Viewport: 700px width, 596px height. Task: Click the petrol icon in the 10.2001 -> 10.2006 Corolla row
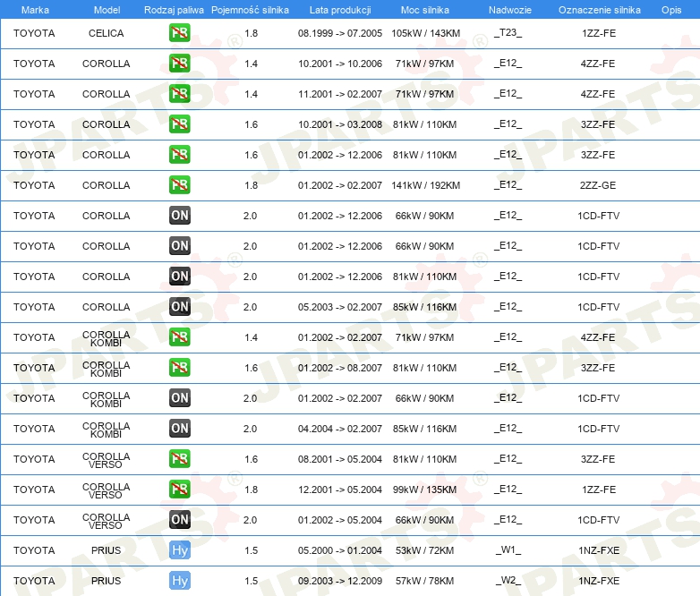coord(179,63)
